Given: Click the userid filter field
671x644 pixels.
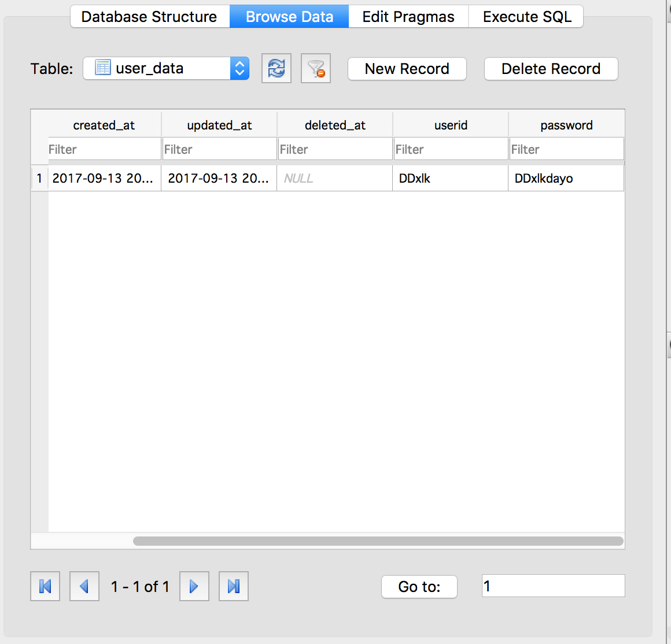Looking at the screenshot, I should (451, 149).
